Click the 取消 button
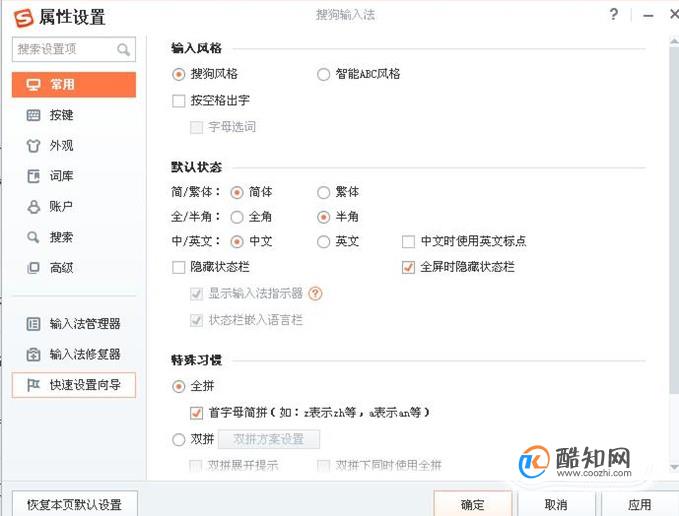679x516 pixels. 556,504
